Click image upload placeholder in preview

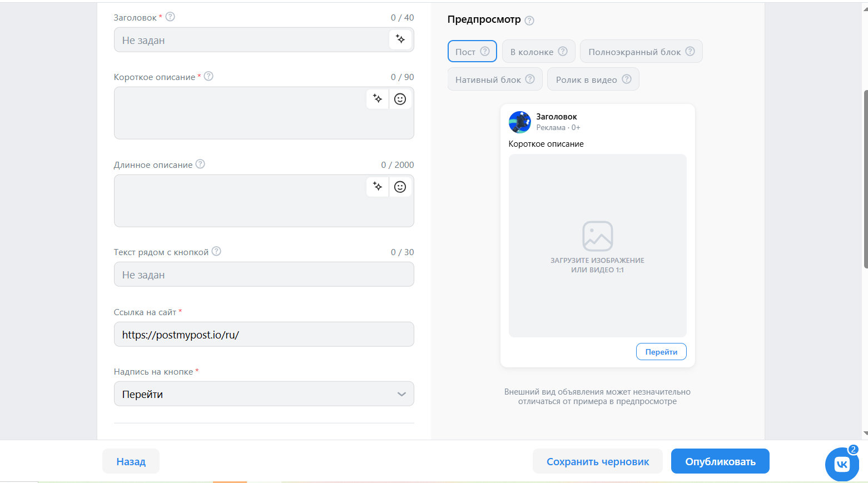[598, 246]
